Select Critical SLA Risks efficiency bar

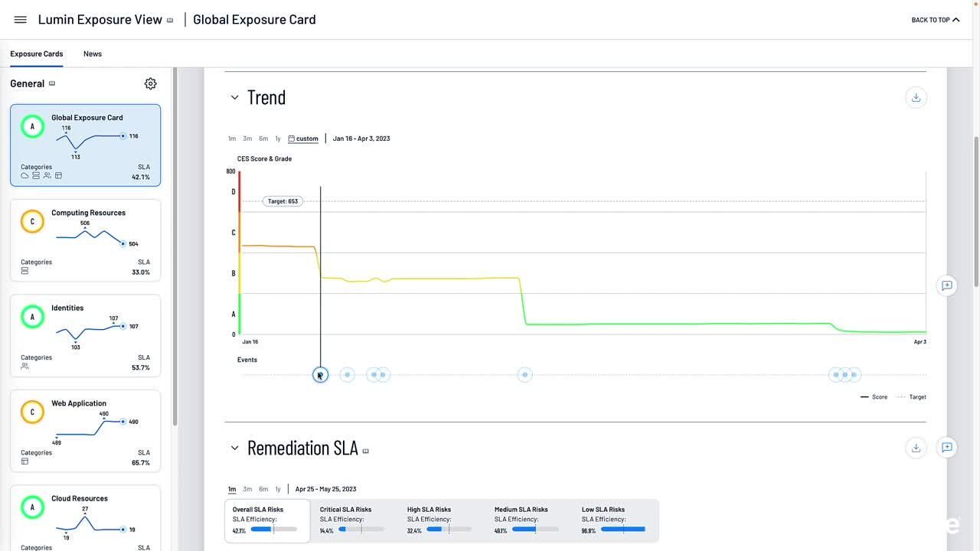(x=361, y=529)
